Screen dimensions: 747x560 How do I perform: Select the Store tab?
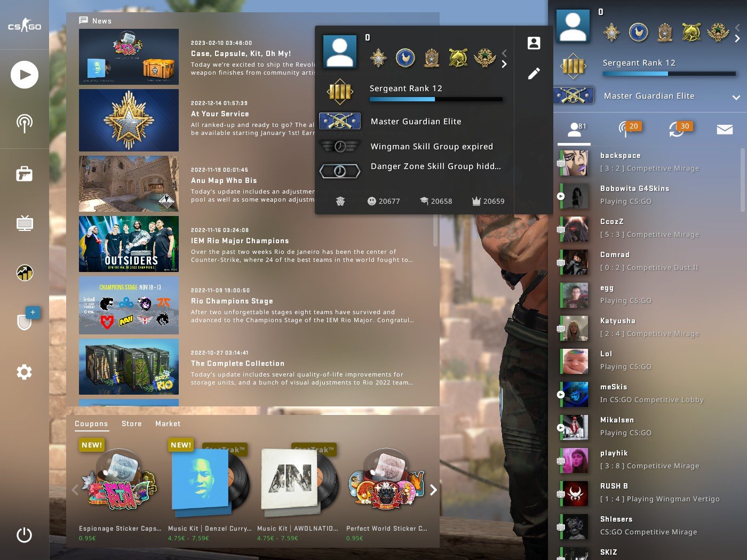click(132, 423)
